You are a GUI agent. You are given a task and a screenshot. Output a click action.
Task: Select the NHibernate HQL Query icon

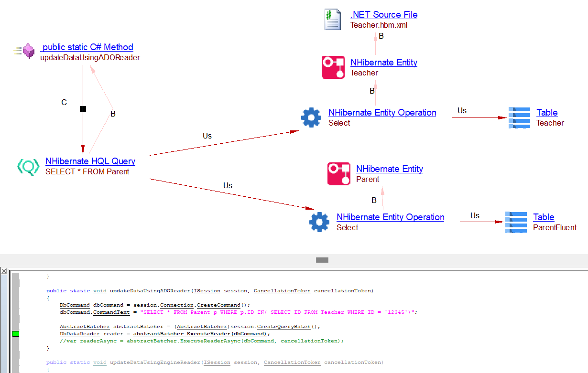28,166
